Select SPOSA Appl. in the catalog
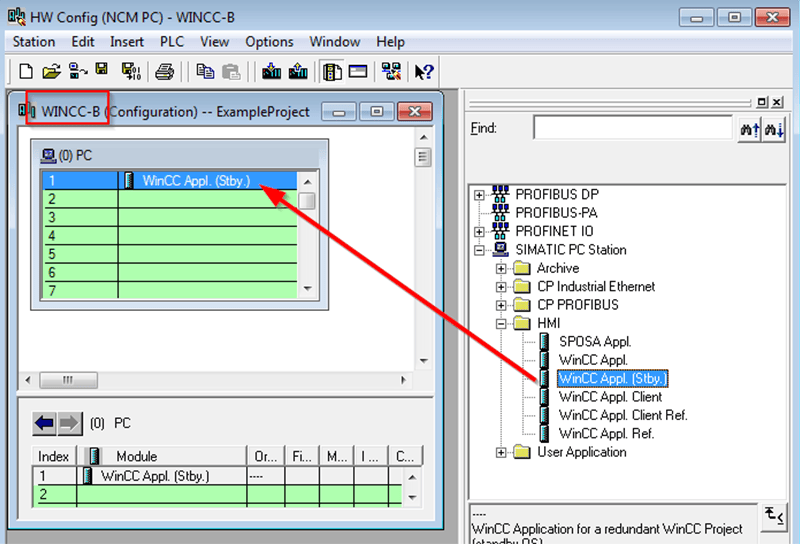800x544 pixels. [595, 341]
